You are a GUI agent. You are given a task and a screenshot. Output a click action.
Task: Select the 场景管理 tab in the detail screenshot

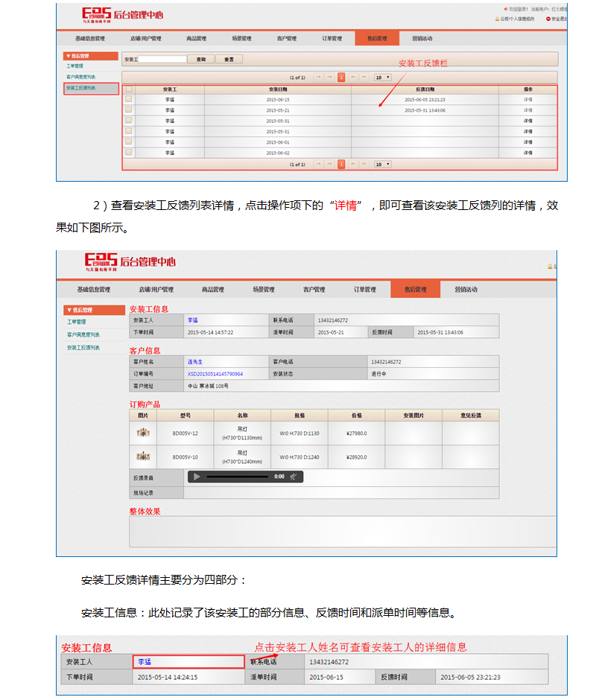point(264,289)
